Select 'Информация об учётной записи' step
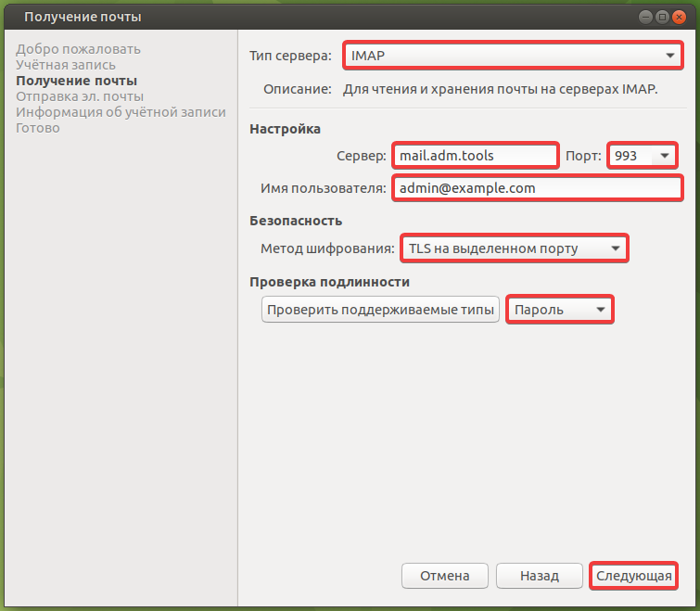This screenshot has width=700, height=611. [121, 112]
